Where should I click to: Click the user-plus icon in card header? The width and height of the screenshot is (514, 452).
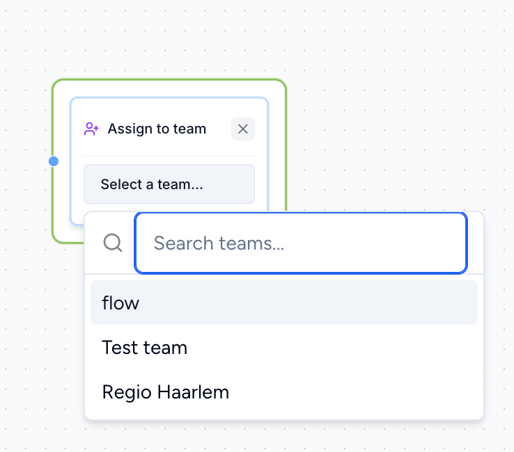click(x=91, y=129)
